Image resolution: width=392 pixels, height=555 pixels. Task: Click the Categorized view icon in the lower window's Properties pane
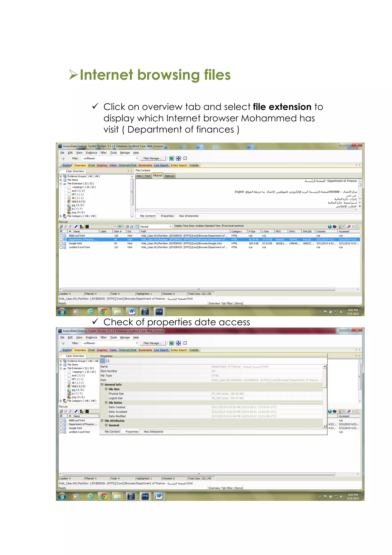point(102,361)
